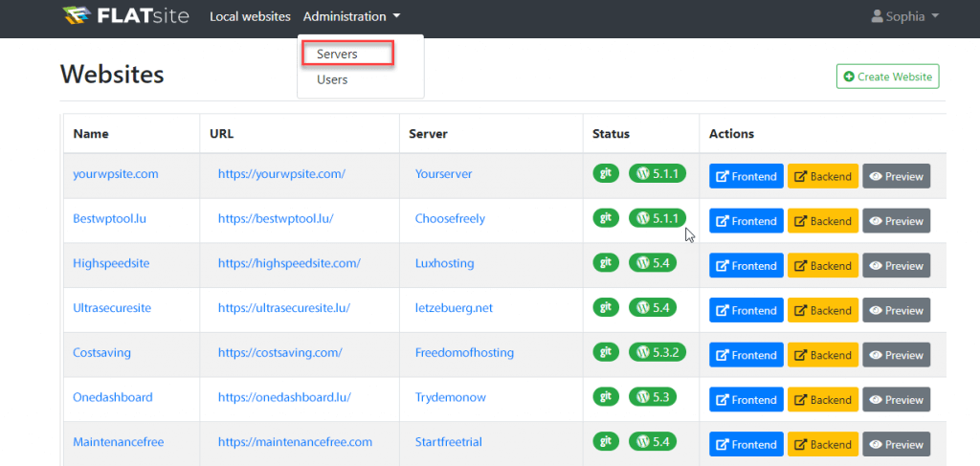Click the Create Website button

[887, 77]
